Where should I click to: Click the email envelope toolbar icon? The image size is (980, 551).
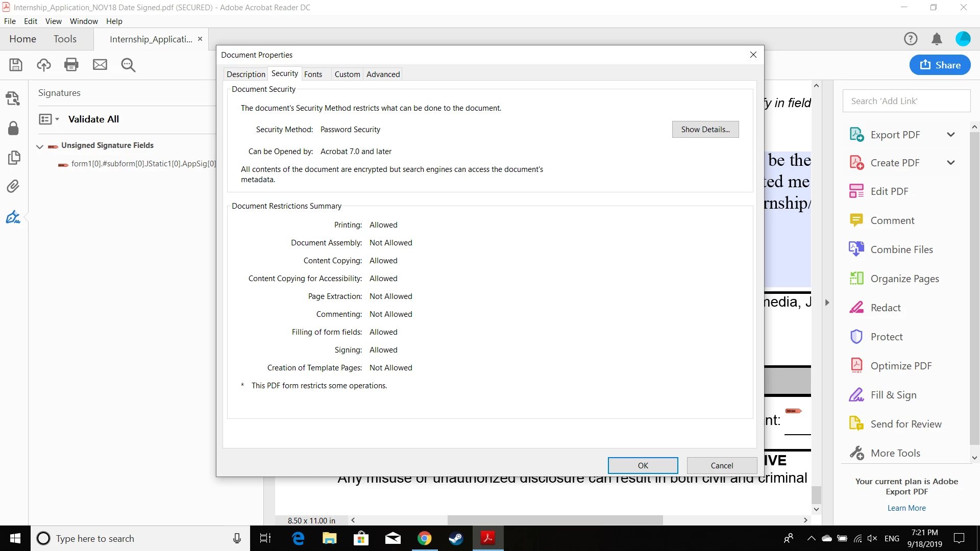(100, 65)
